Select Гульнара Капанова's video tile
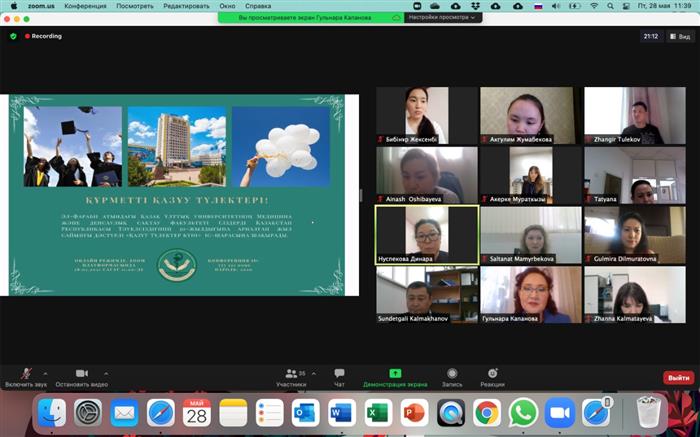Viewport: 700px width, 437px height. (531, 294)
